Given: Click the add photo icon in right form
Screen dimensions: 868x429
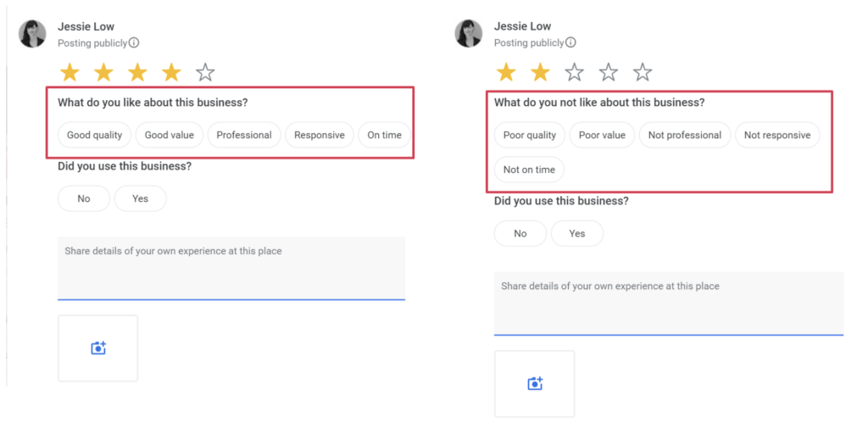Looking at the screenshot, I should 535,384.
